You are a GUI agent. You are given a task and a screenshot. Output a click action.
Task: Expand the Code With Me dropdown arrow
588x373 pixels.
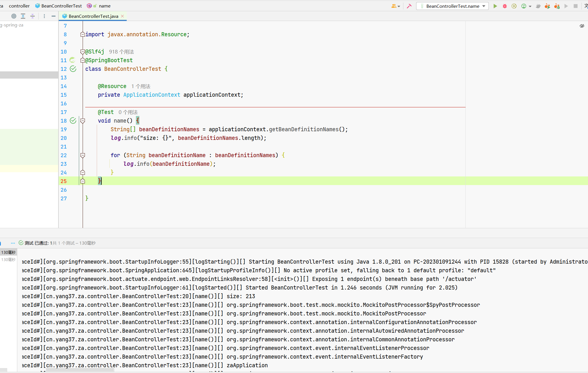pos(399,6)
